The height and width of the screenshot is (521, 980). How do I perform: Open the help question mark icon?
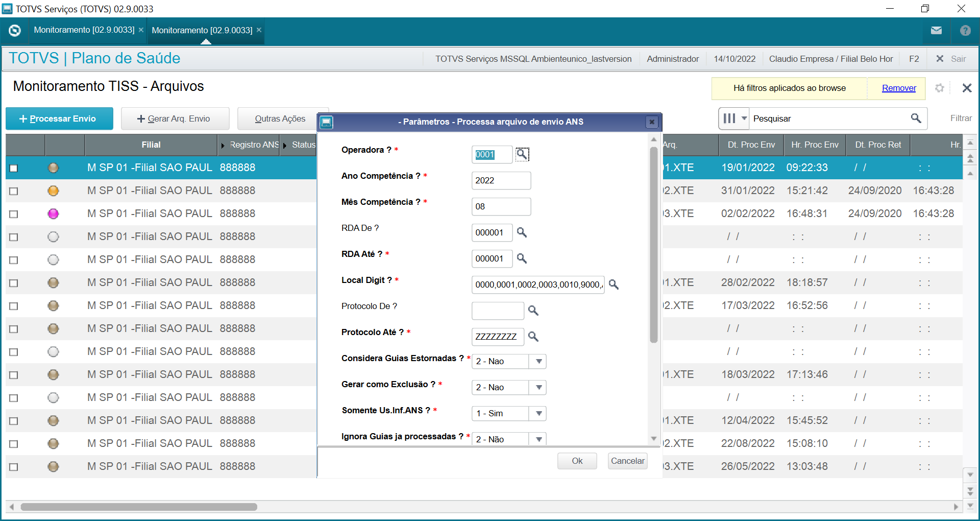click(x=965, y=31)
